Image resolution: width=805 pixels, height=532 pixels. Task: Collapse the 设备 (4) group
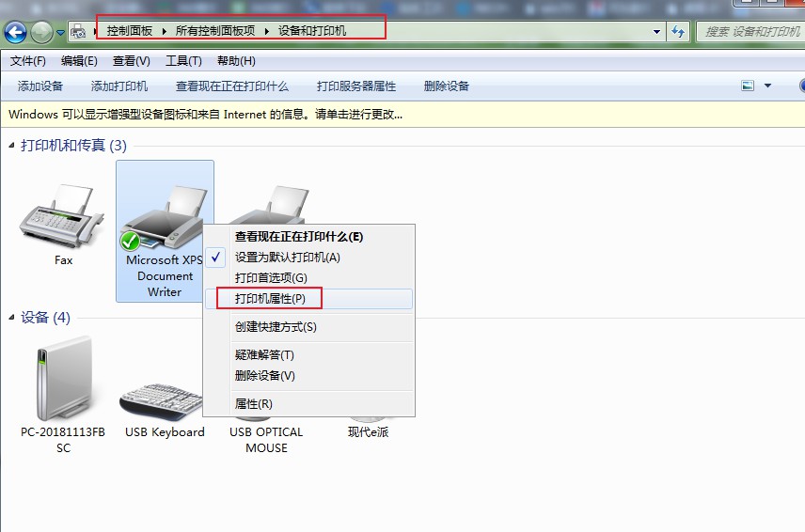coord(12,318)
